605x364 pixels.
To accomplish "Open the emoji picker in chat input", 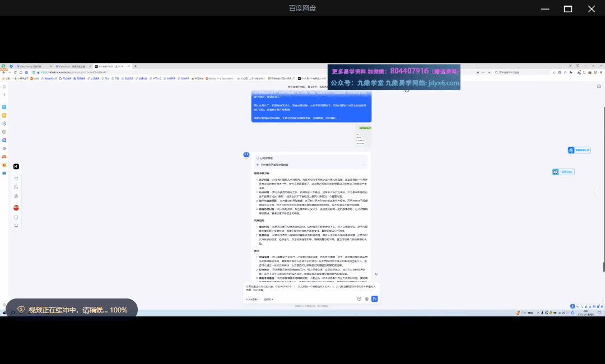I will coord(359,298).
